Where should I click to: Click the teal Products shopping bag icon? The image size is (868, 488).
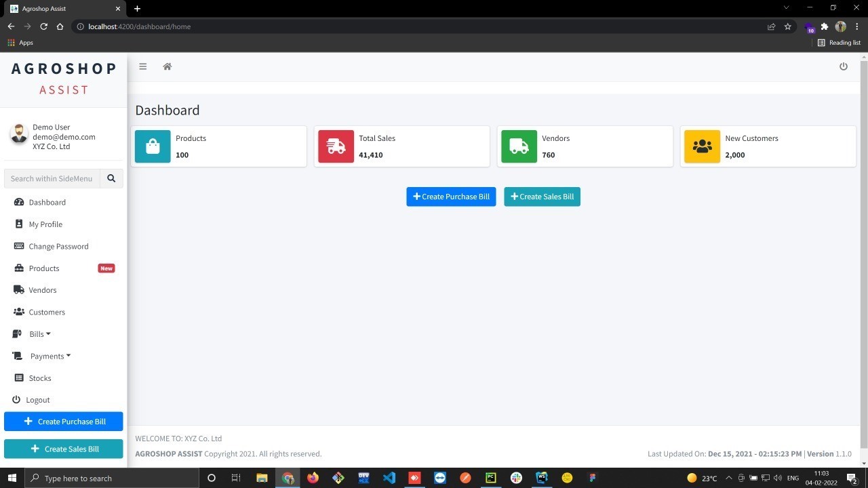click(153, 146)
